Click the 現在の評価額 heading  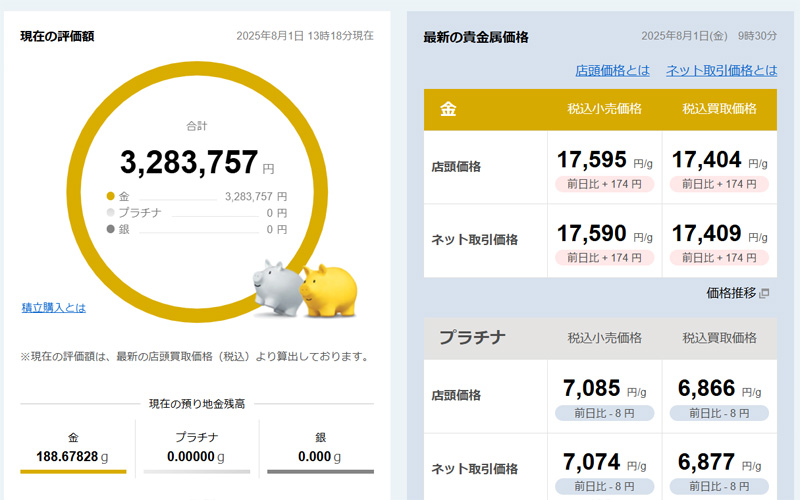point(57,36)
